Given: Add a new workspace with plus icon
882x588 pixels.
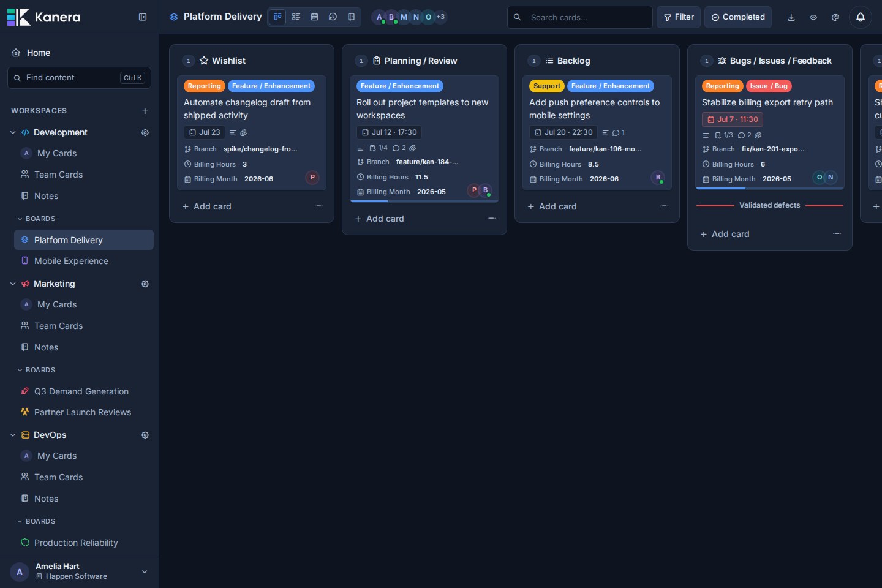Looking at the screenshot, I should click(145, 111).
